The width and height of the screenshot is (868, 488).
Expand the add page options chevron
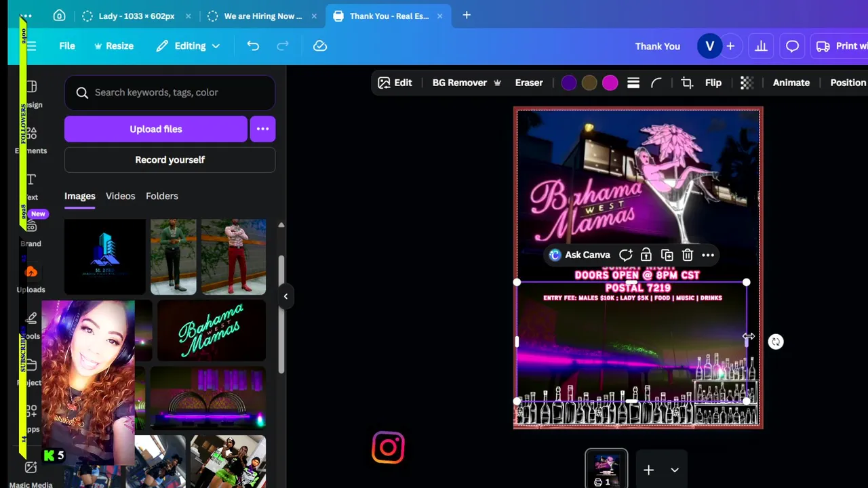[675, 470]
